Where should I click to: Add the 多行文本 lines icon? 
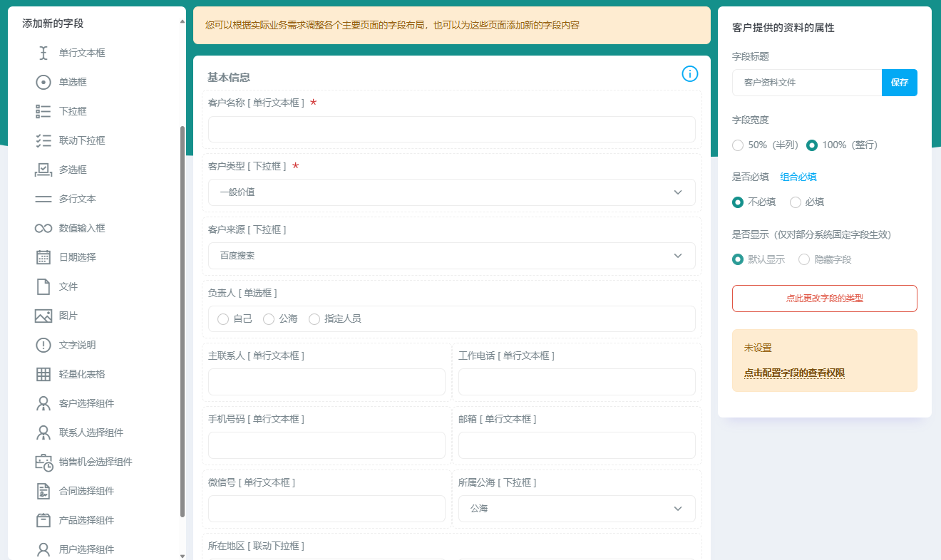[43, 199]
